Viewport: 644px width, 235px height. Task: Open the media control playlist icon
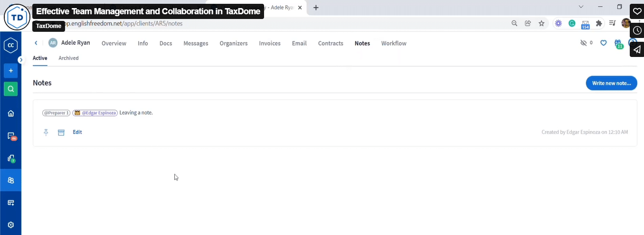pos(613,23)
